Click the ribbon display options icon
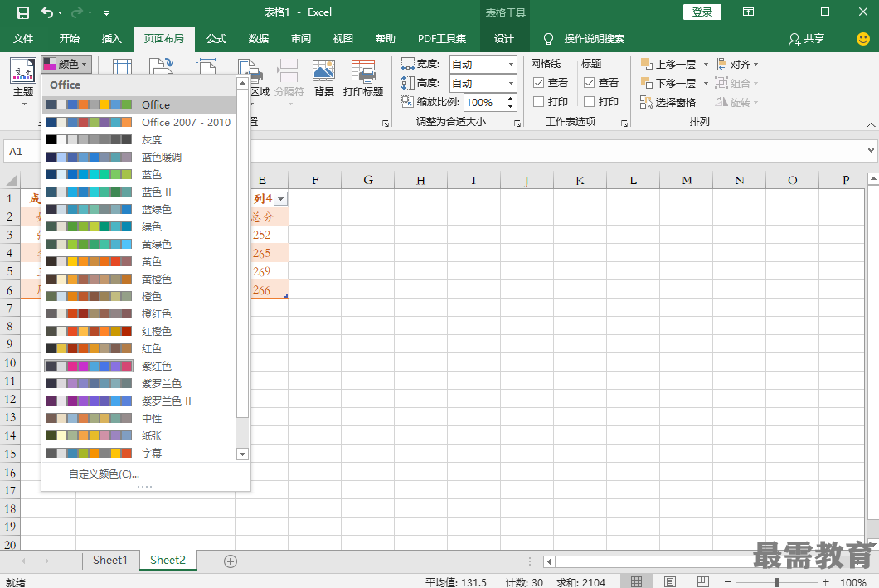The image size is (879, 588). click(748, 12)
